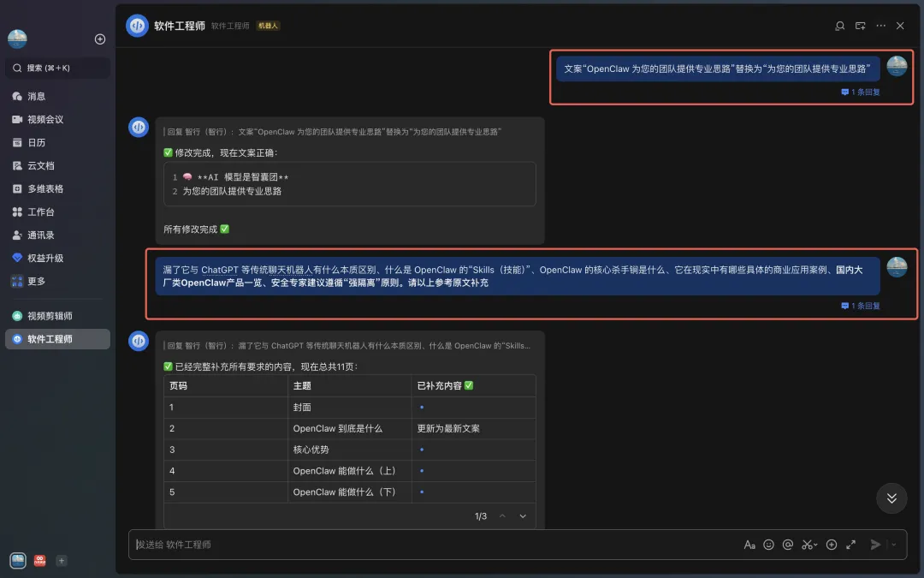Click the circled plus attachment icon
The width and height of the screenshot is (924, 578).
[x=832, y=545]
